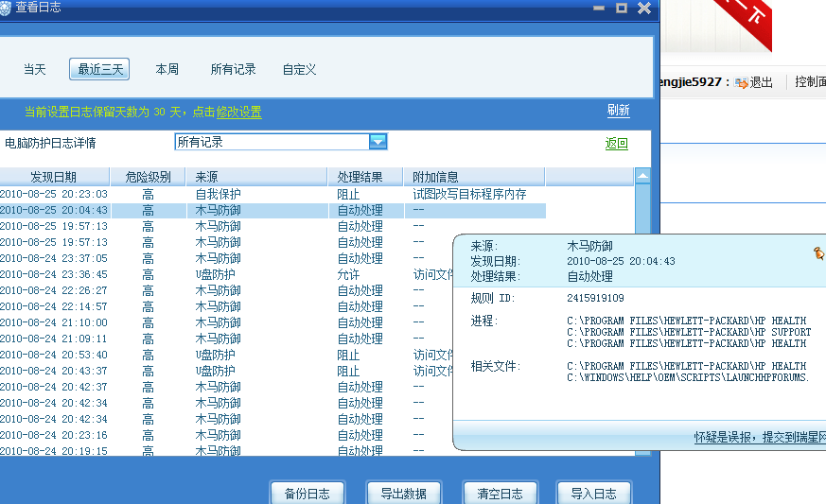The width and height of the screenshot is (826, 504).
Task: Select the log row dated 2010-08-24 20:42:37
Action: coord(226,387)
